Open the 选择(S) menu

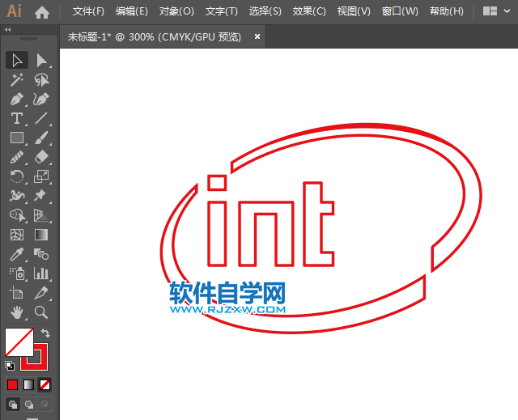(x=265, y=11)
